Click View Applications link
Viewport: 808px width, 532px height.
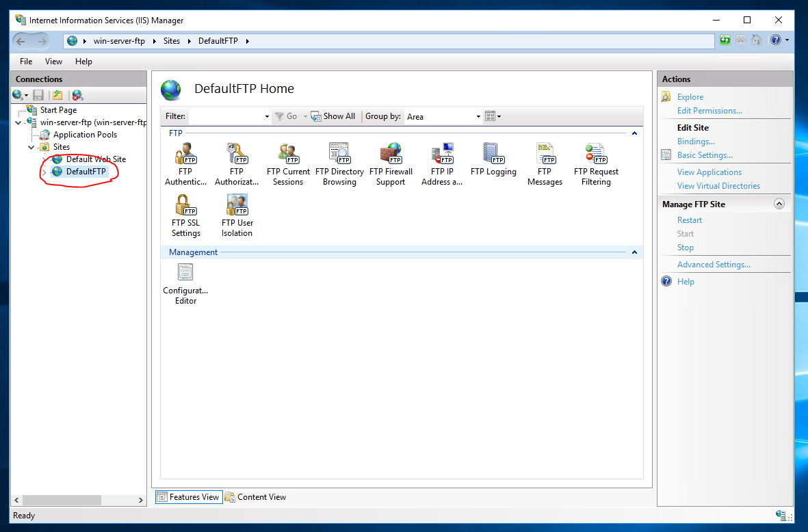[x=709, y=172]
